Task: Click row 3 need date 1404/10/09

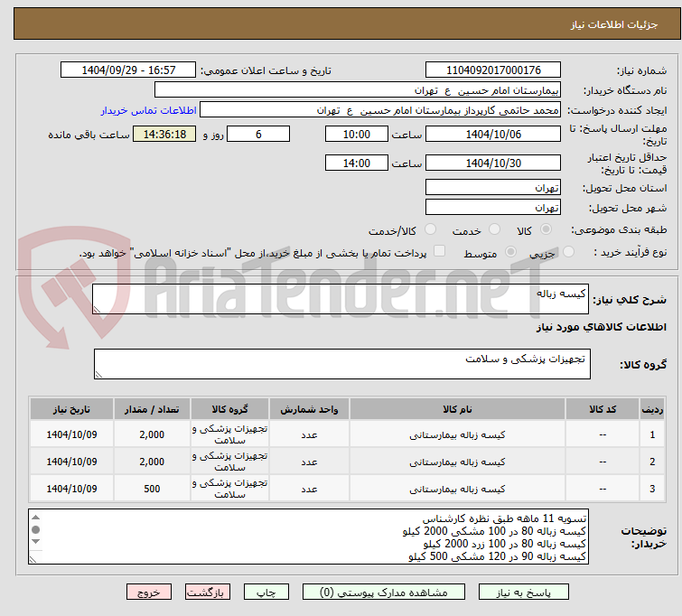Action: [x=71, y=489]
